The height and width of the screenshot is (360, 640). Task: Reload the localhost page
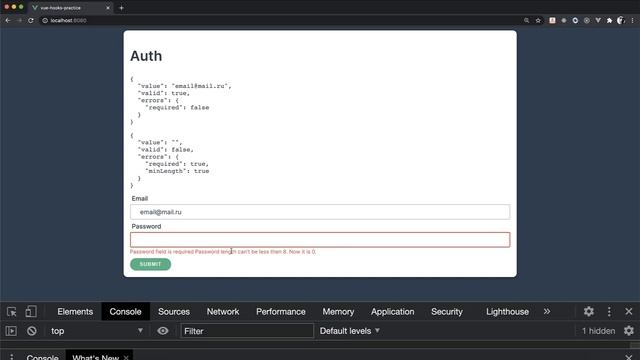[31, 20]
